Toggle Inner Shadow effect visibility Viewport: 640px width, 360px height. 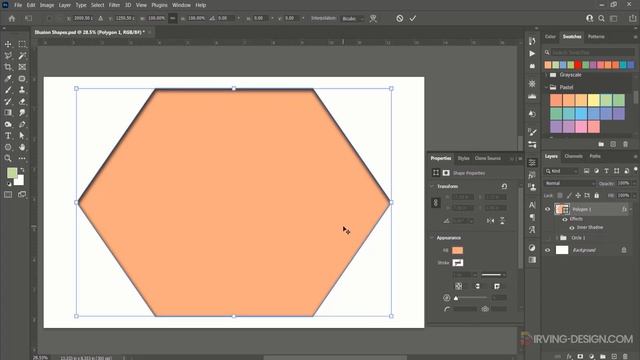[571, 228]
